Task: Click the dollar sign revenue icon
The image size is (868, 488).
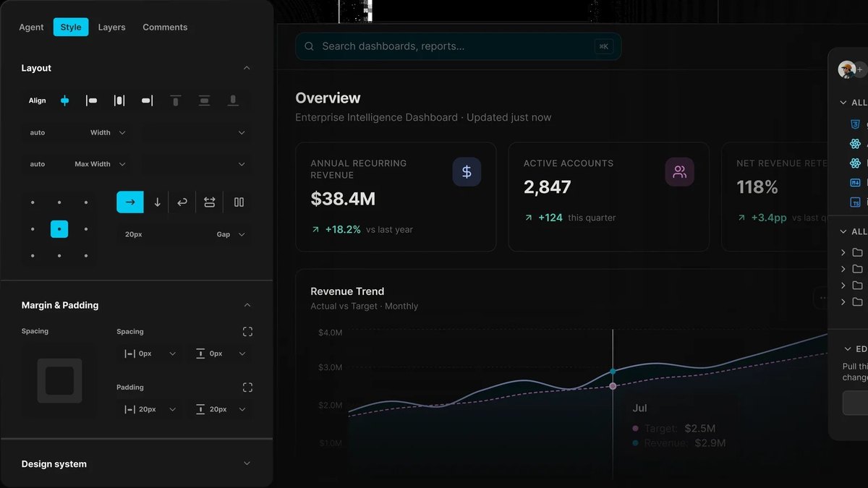Action: coord(467,172)
